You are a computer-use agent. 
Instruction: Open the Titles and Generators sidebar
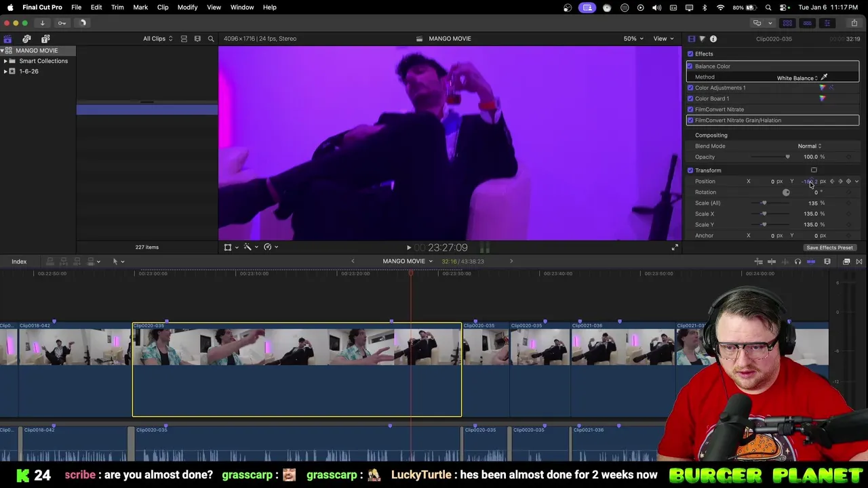tap(45, 39)
